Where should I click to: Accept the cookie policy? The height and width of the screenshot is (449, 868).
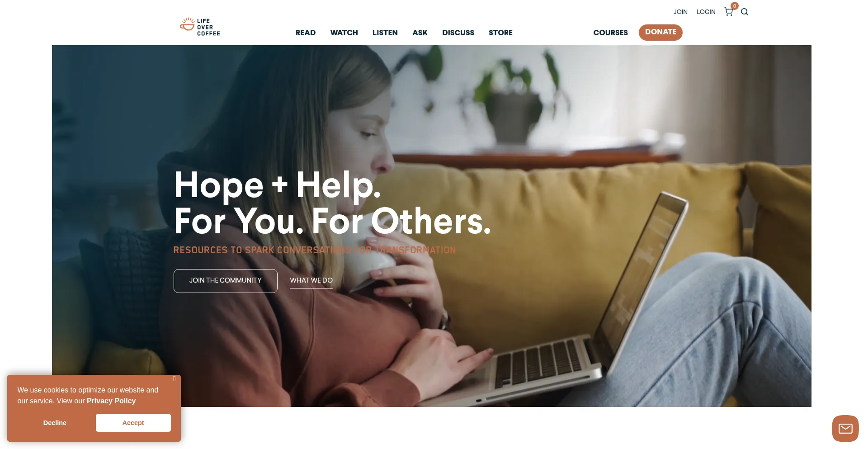click(x=133, y=423)
